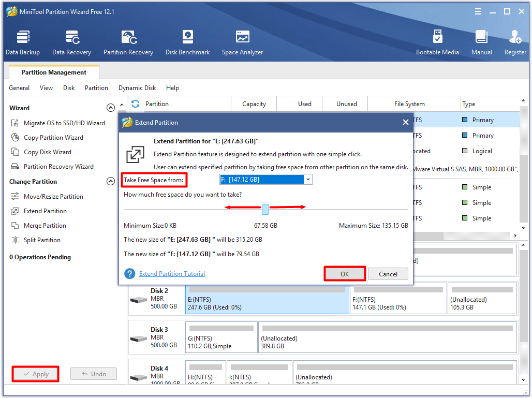Open Partition Recovery in the toolbar

[128, 43]
